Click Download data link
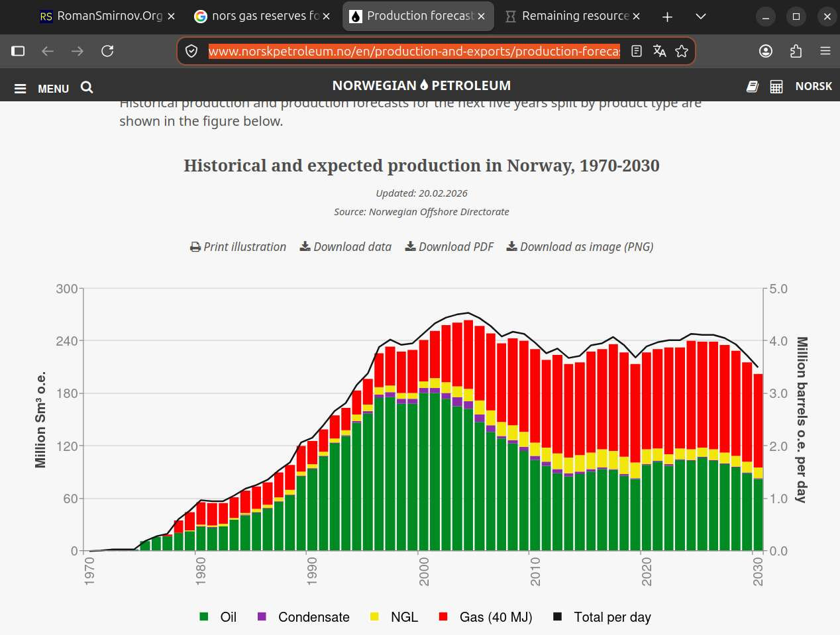The image size is (840, 635). tap(345, 246)
